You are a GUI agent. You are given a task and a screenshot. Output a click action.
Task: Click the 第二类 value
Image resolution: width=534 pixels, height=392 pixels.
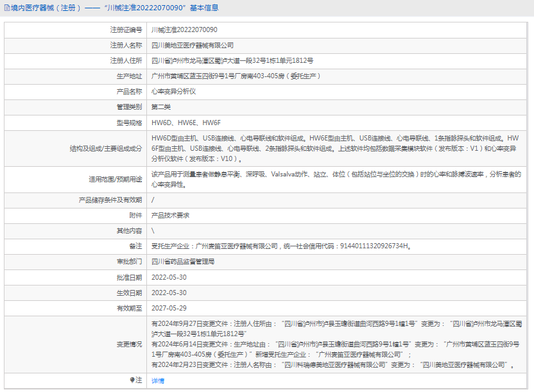pyautogui.click(x=161, y=107)
